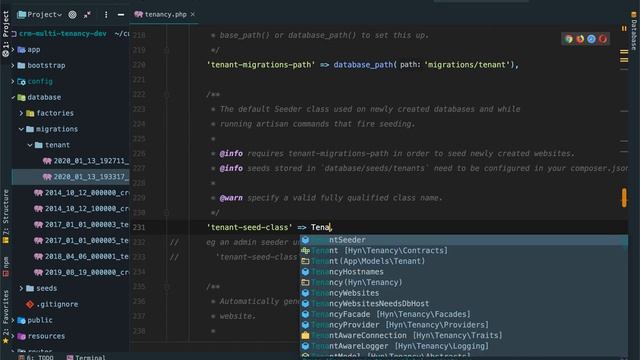
Task: Expand the bootstrap folder
Action: [13, 65]
